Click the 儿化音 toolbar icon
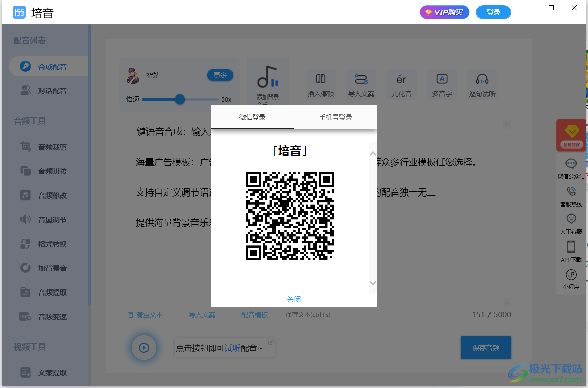588x388 pixels. pos(401,79)
